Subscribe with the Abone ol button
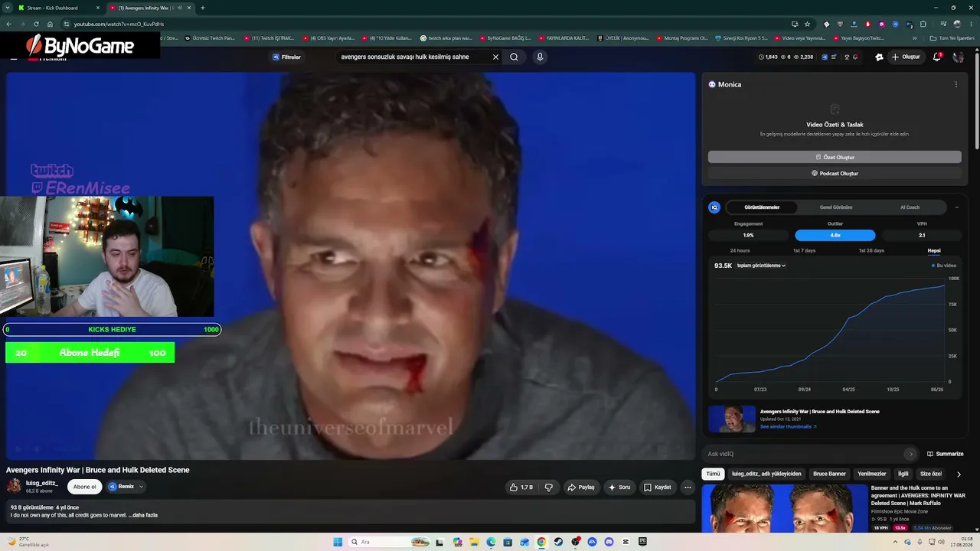 85,487
